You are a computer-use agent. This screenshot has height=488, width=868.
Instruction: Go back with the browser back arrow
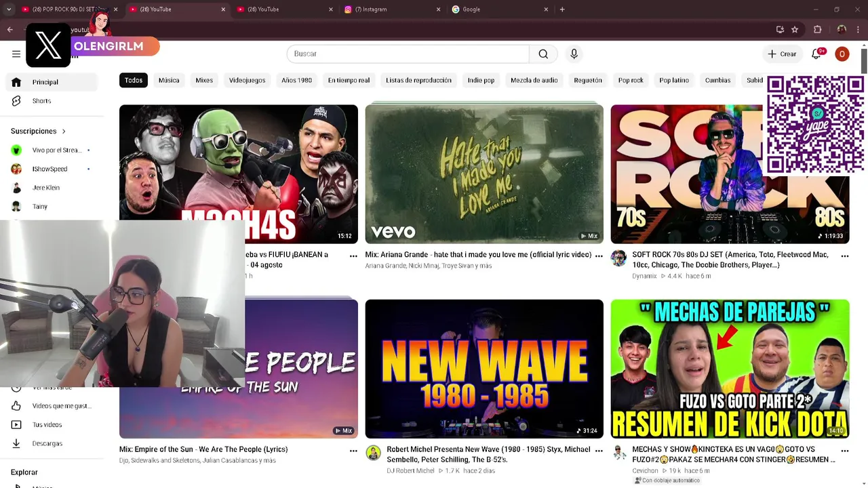[10, 29]
